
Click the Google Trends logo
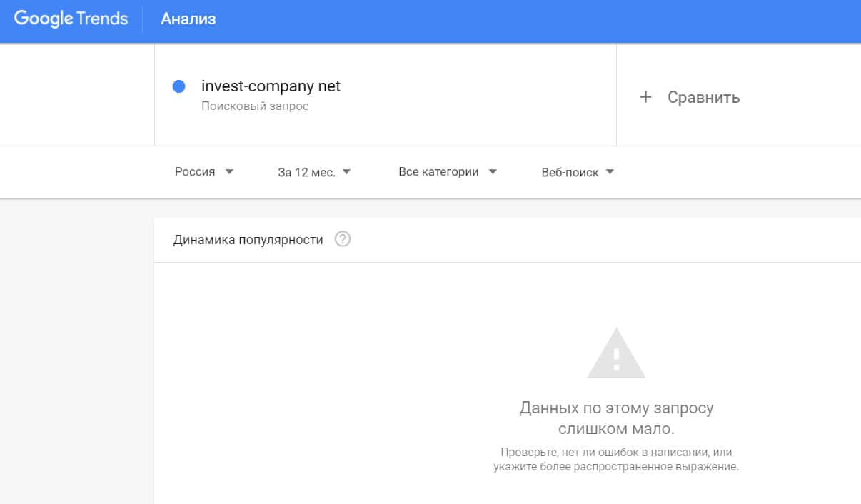[x=71, y=19]
